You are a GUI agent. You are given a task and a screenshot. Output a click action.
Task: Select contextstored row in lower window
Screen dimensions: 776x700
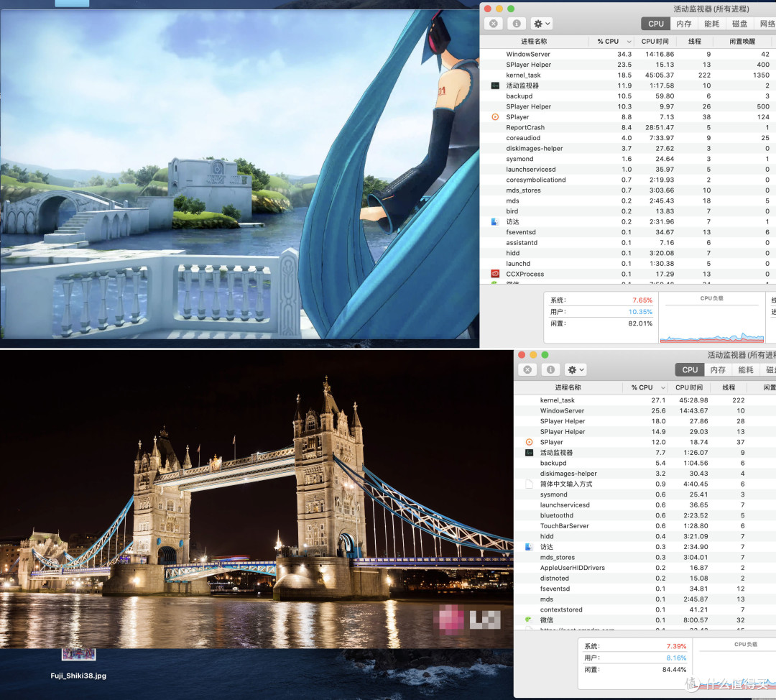tap(645, 609)
